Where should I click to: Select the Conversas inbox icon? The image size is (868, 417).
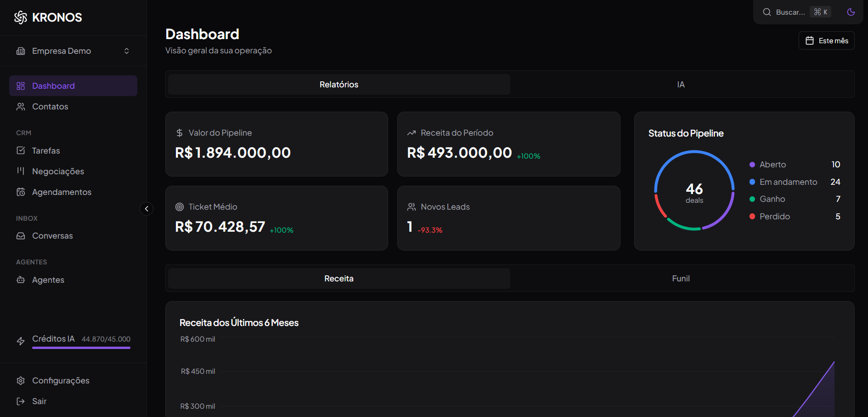pos(21,235)
